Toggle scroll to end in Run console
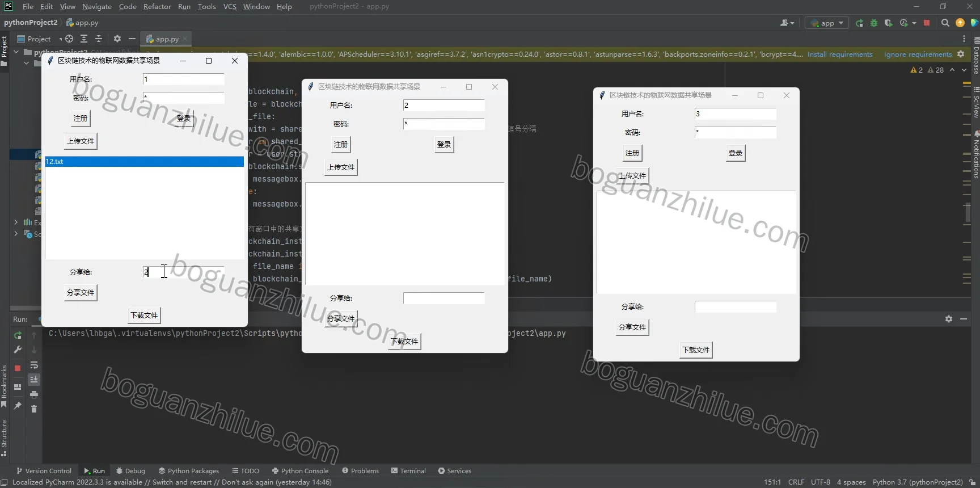The height and width of the screenshot is (488, 980). coord(34,380)
